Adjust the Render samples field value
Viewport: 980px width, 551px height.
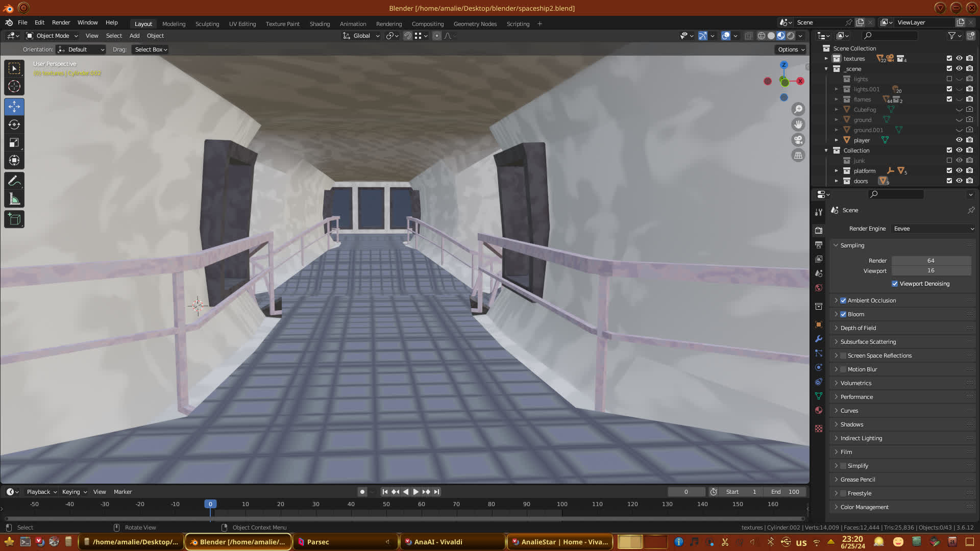(x=930, y=261)
